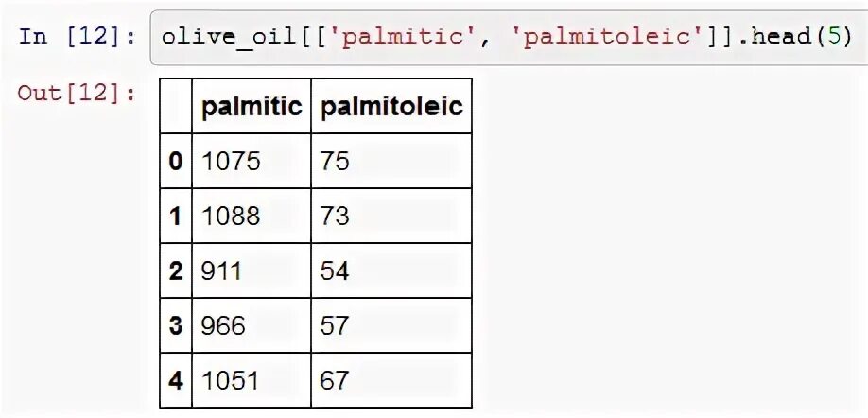The image size is (868, 418).
Task: Click the In [12] prompt label
Action: click(x=77, y=38)
